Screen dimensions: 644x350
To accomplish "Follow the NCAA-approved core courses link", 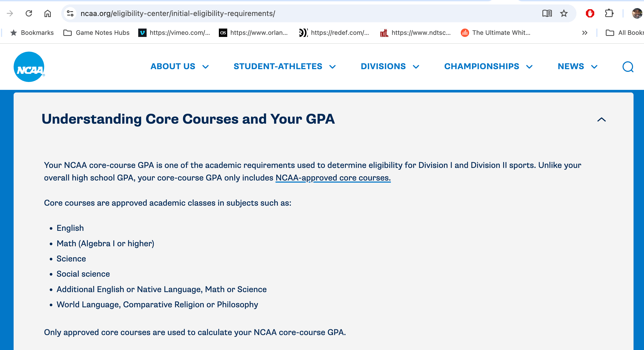I will [333, 178].
